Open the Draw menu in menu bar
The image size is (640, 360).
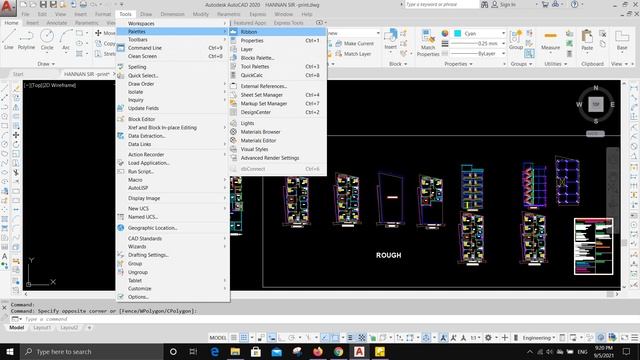pyautogui.click(x=146, y=14)
